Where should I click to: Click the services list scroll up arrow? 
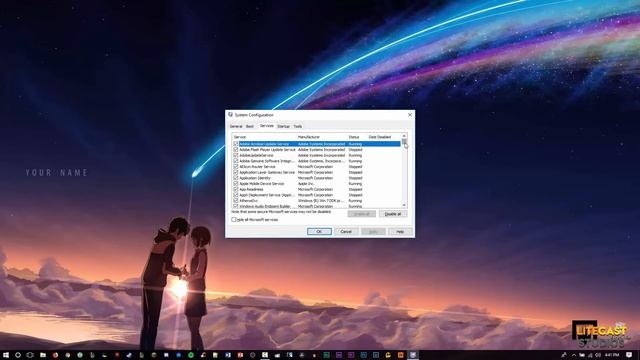(x=404, y=136)
